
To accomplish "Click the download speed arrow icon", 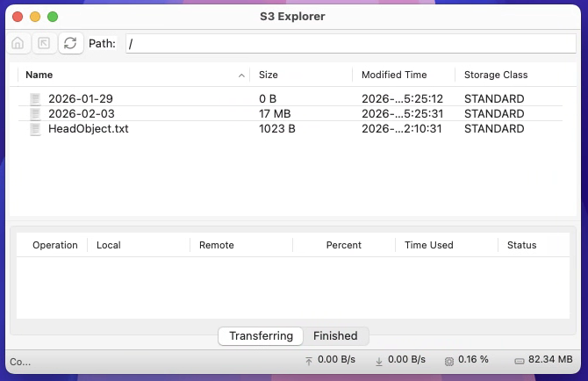I will tap(379, 361).
